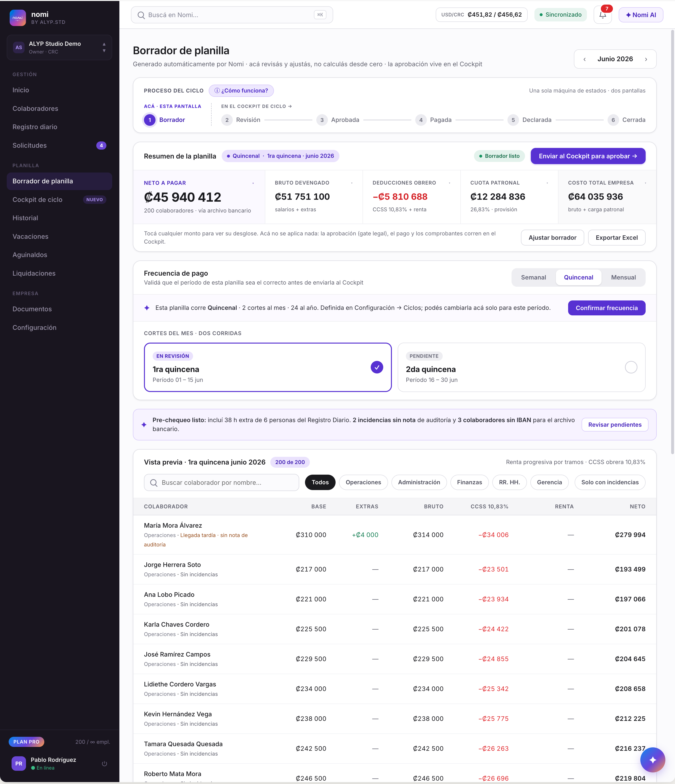
Task: Click the PR user avatar
Action: point(19,764)
